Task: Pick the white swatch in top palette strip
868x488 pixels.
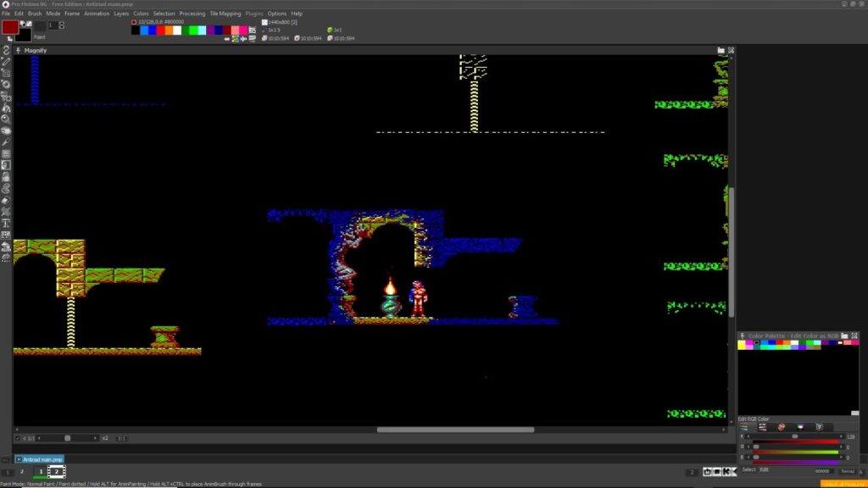Action: [x=177, y=30]
